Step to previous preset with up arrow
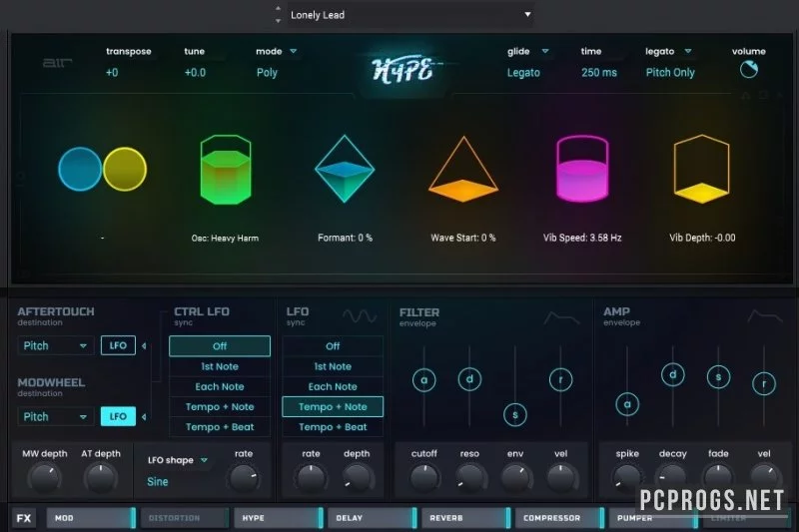799x532 pixels. (x=278, y=9)
